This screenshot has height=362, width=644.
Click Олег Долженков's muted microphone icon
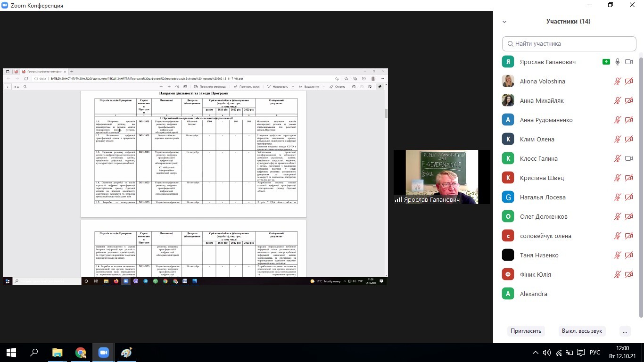click(x=618, y=216)
